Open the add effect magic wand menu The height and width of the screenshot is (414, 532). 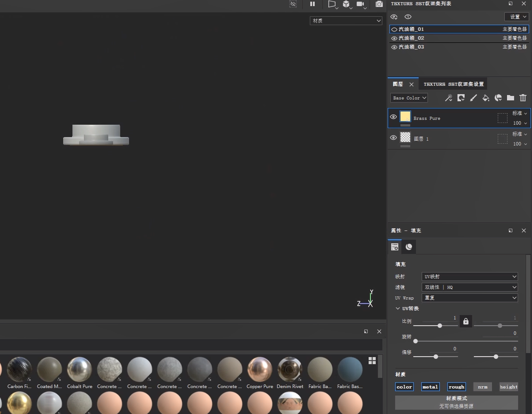click(449, 98)
